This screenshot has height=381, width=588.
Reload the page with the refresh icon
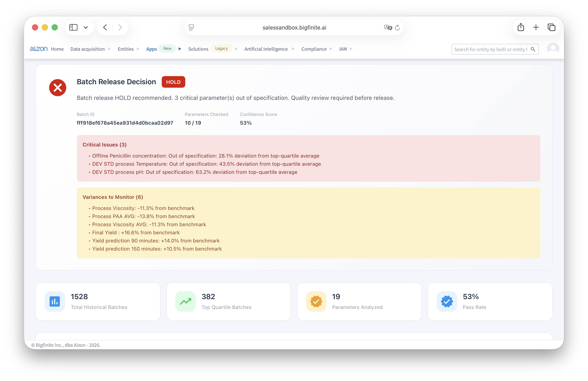tap(397, 27)
